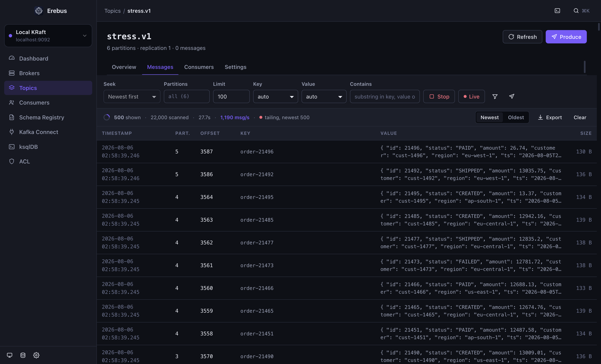601x364 pixels.
Task: Select Oldest sort order
Action: tap(516, 117)
